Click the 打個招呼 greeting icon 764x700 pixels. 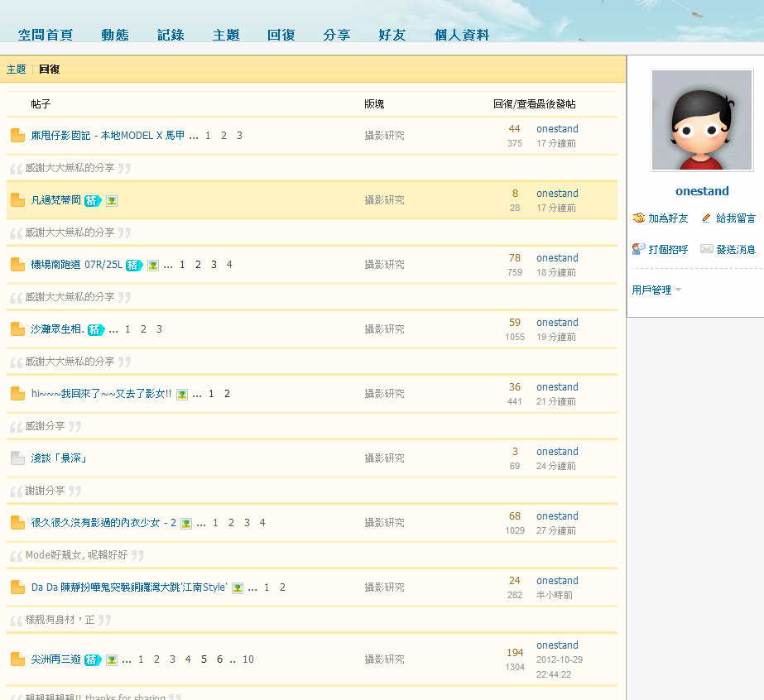coord(639,249)
